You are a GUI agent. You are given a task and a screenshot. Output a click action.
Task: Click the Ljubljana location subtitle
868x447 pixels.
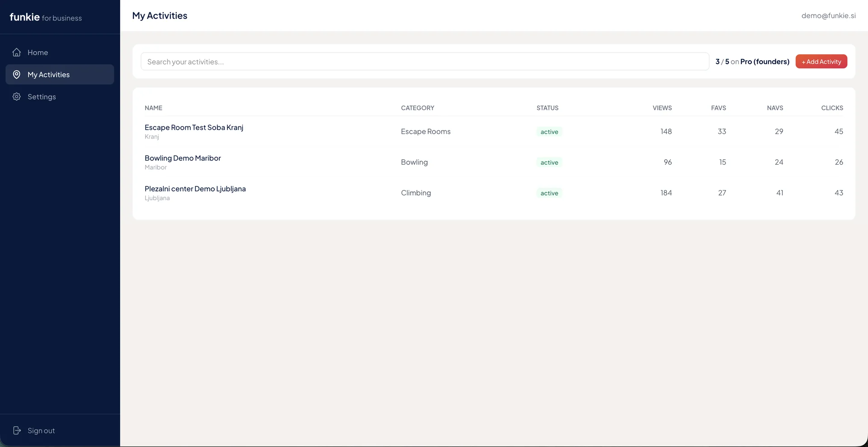pyautogui.click(x=157, y=198)
